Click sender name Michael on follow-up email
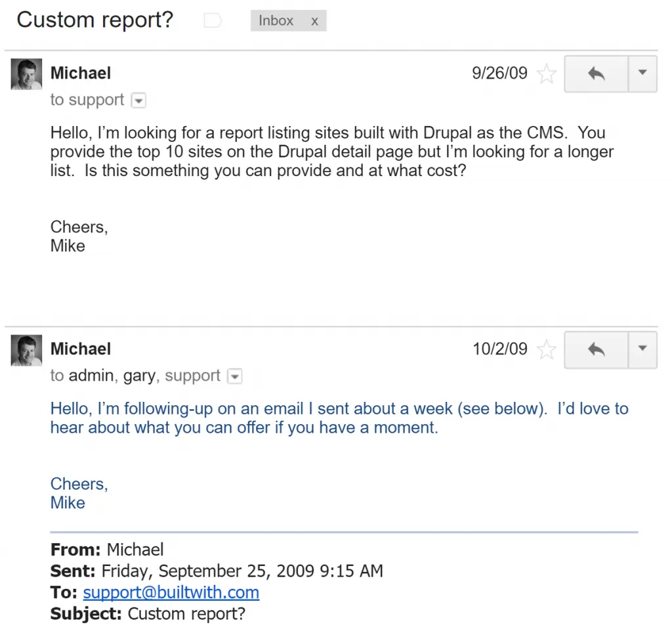The height and width of the screenshot is (631, 672). pos(81,349)
